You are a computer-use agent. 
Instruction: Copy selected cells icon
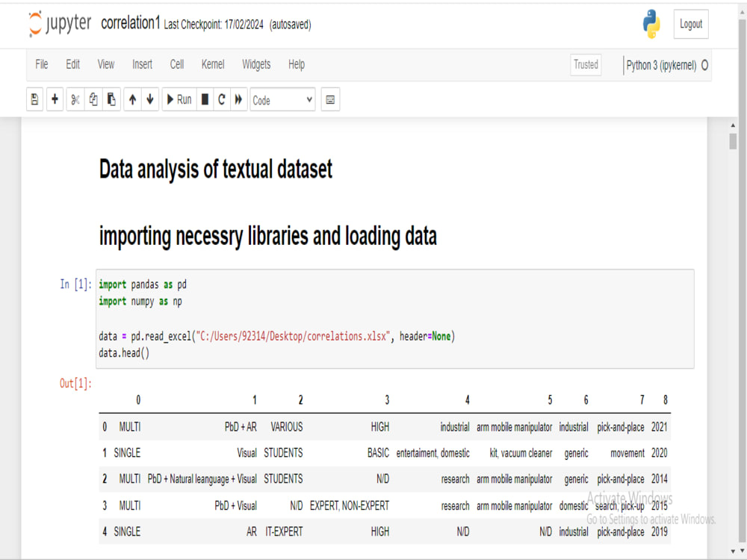tap(93, 99)
